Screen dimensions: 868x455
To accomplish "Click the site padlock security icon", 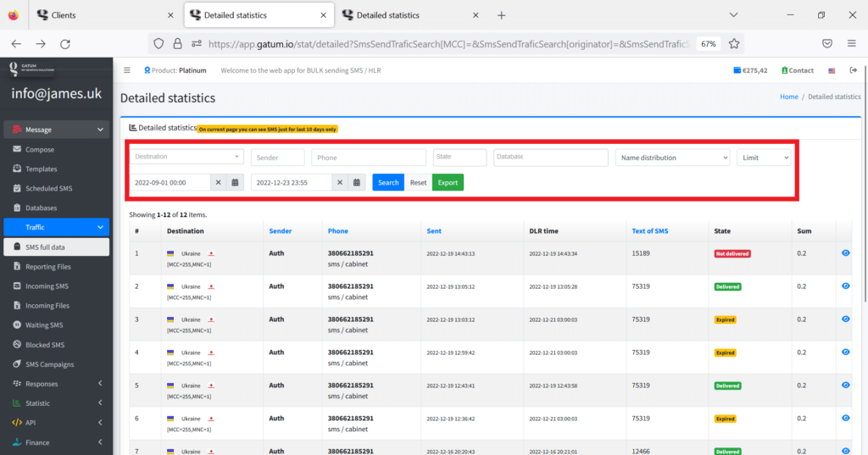I will 177,44.
